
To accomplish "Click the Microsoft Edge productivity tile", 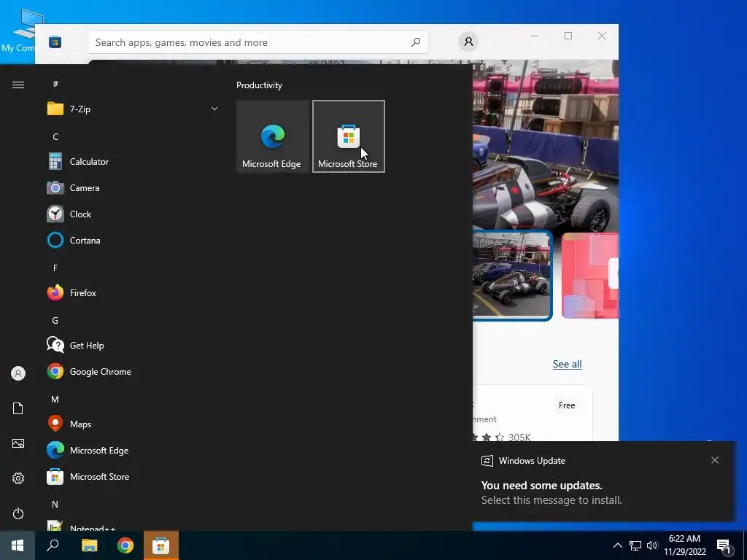I will coord(273,136).
